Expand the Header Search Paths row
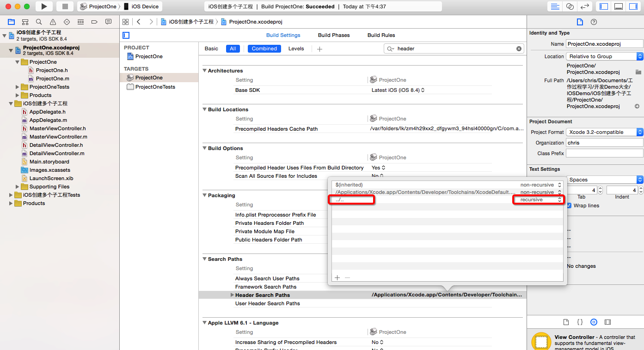This screenshot has height=350, width=644. (232, 295)
